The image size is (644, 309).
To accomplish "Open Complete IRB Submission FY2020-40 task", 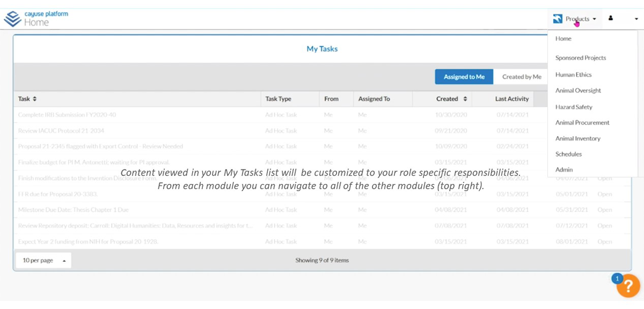I will point(67,115).
